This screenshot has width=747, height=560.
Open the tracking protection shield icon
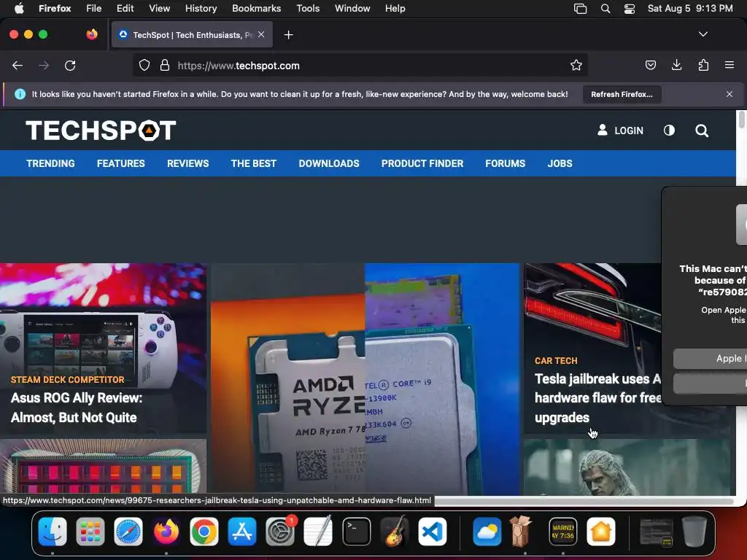[x=144, y=65]
